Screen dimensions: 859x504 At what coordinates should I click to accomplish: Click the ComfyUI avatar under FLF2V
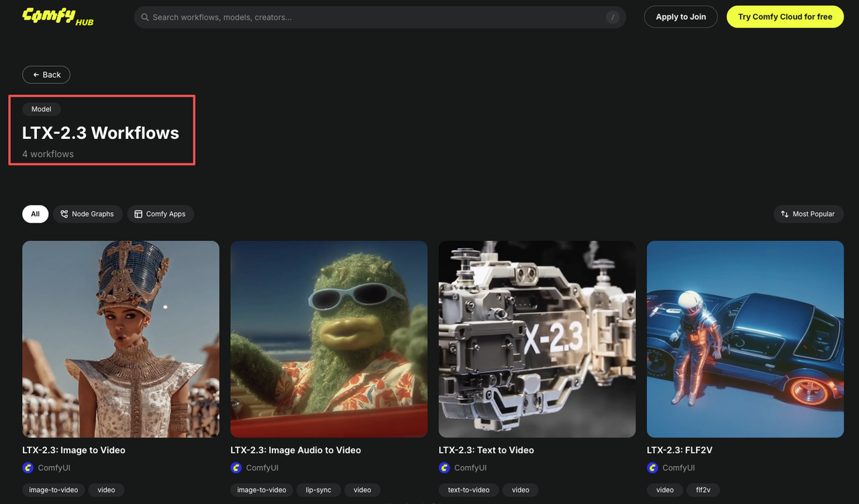tap(652, 468)
